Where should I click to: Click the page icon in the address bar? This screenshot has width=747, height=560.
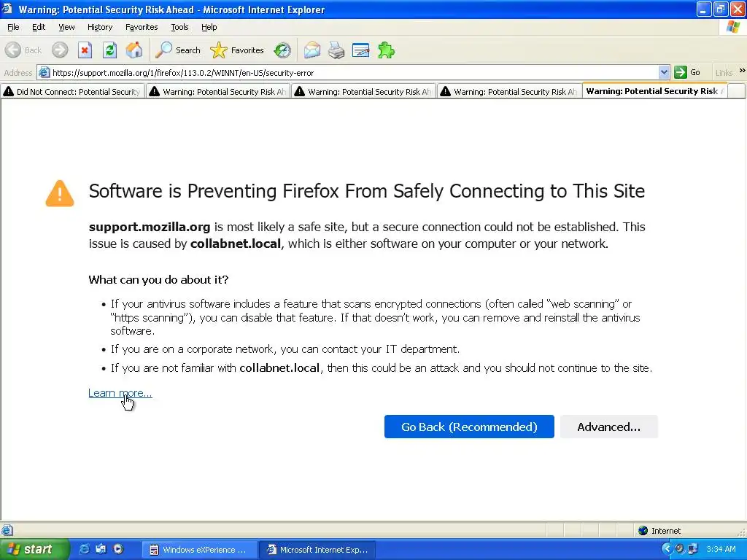[44, 73]
